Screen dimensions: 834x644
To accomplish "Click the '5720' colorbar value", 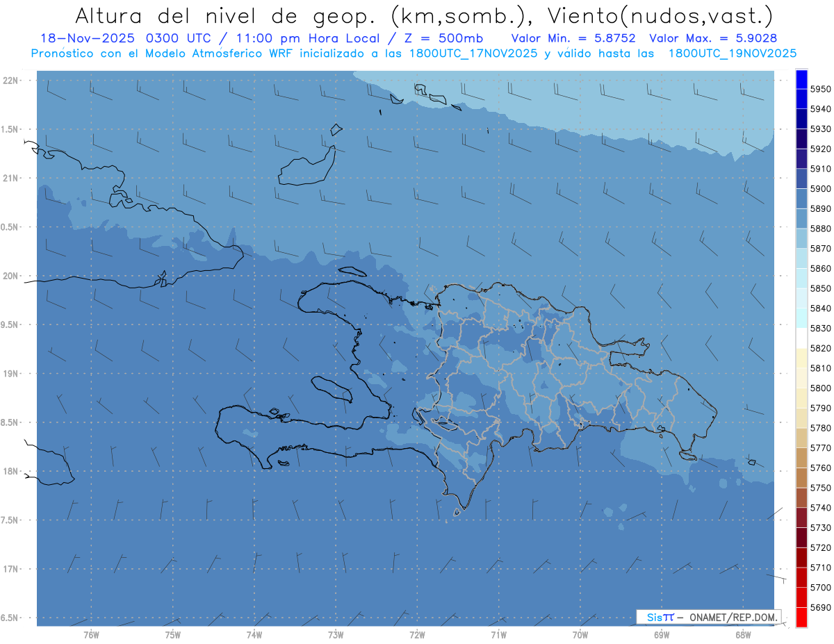I will point(821,547).
